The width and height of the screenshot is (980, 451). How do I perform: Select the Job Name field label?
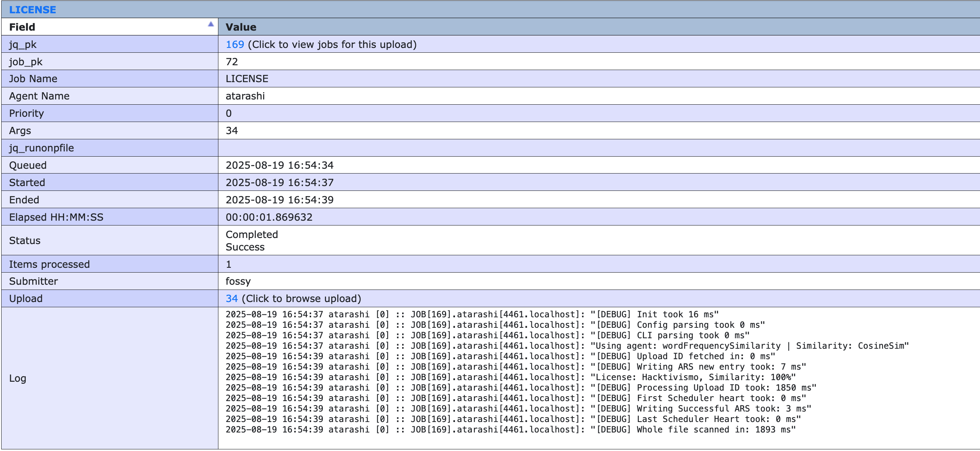[x=33, y=79]
